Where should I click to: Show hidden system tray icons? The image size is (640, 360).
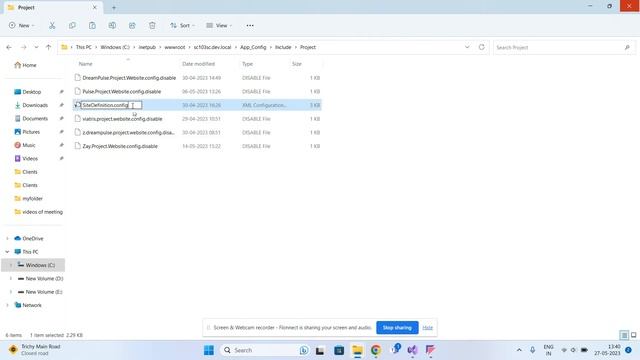click(x=519, y=350)
